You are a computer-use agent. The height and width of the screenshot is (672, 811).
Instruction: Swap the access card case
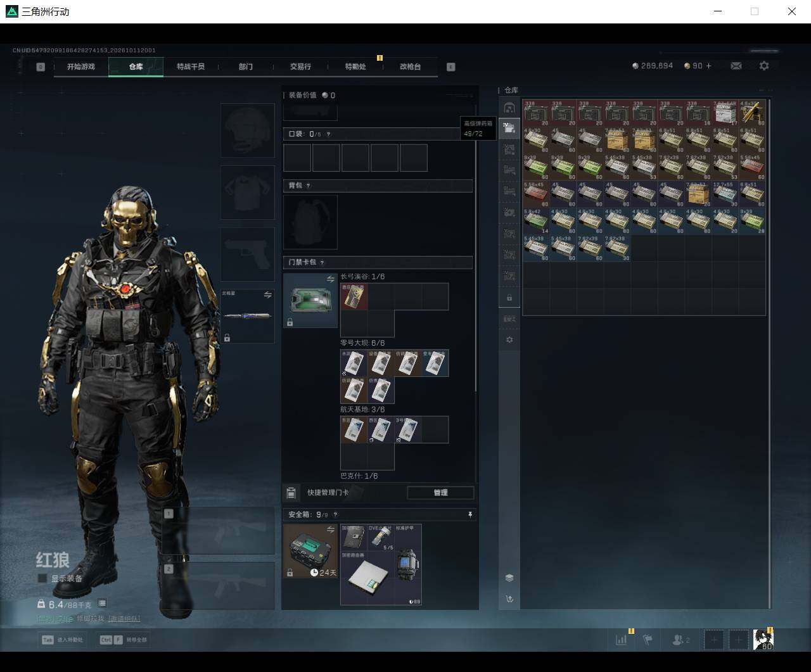coord(330,279)
